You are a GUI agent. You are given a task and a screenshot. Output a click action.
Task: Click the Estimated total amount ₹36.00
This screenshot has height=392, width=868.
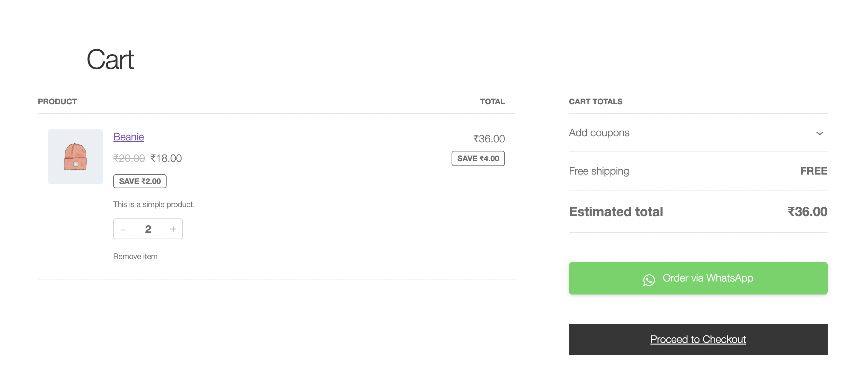[x=807, y=212]
